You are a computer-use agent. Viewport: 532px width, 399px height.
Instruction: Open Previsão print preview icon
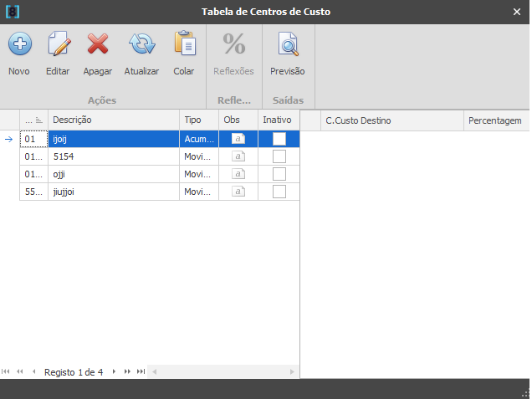click(288, 43)
